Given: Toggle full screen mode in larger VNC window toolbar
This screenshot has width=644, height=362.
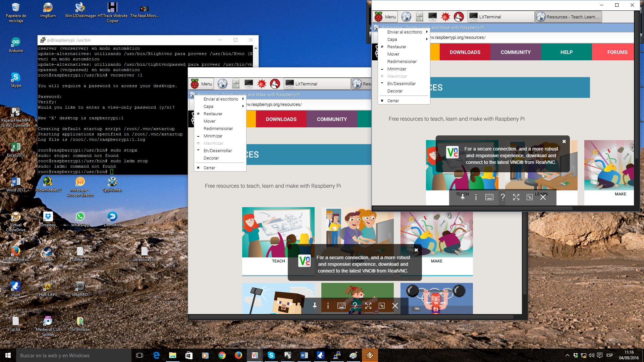Looking at the screenshot, I should pyautogui.click(x=368, y=306).
